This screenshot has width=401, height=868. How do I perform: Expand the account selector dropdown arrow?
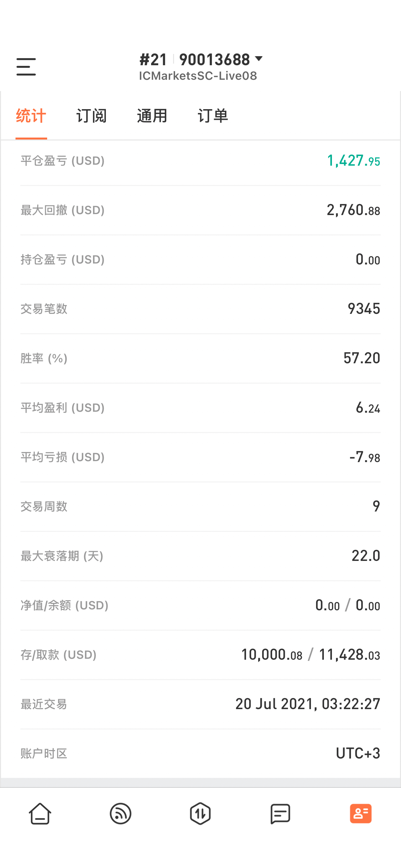(259, 59)
